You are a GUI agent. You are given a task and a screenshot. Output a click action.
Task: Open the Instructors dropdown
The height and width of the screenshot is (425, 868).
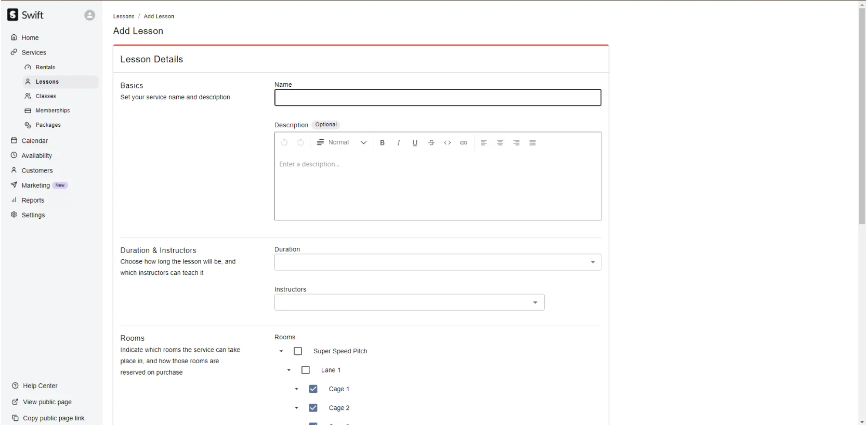coord(409,302)
